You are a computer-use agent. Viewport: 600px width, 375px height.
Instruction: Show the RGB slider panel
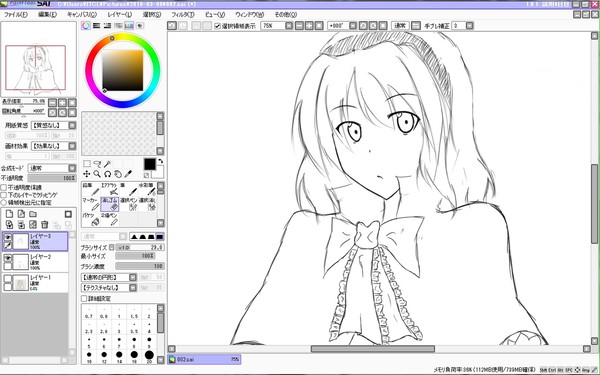coord(96,26)
